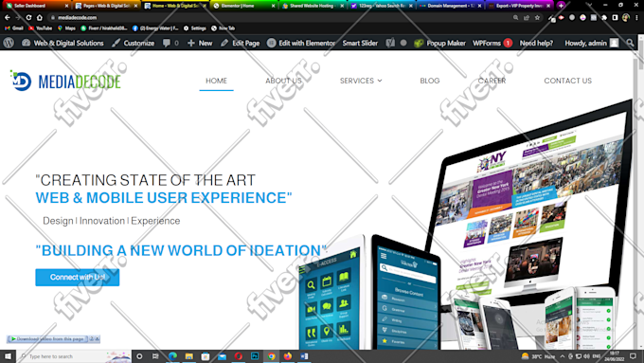This screenshot has height=363, width=644.
Task: Go to the HOME nav item
Action: pos(216,81)
